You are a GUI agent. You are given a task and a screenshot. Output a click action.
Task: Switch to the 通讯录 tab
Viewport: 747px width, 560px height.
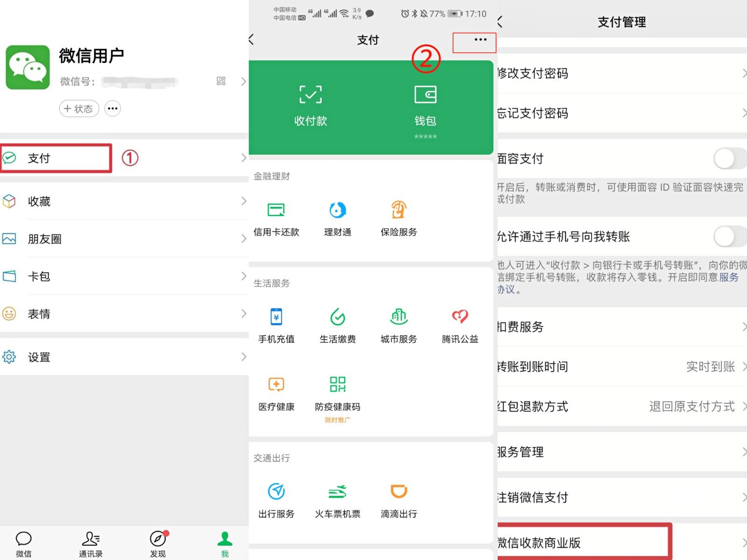(x=91, y=544)
